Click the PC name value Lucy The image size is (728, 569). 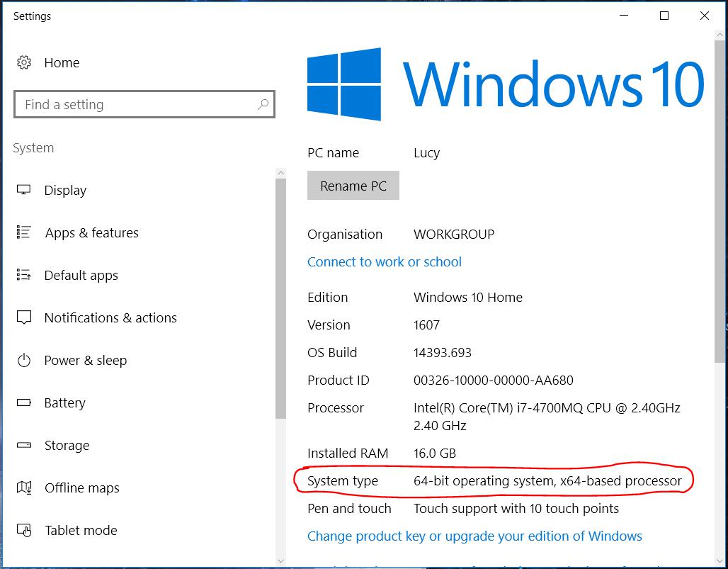point(427,153)
